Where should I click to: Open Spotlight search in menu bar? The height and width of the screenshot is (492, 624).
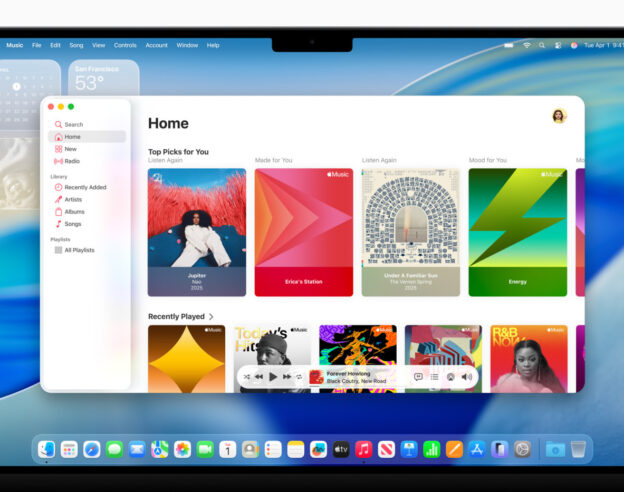pos(542,45)
